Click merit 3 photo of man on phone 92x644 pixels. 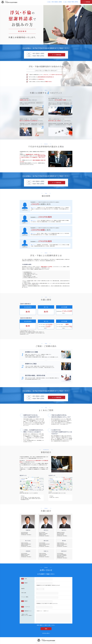click(x=32, y=132)
